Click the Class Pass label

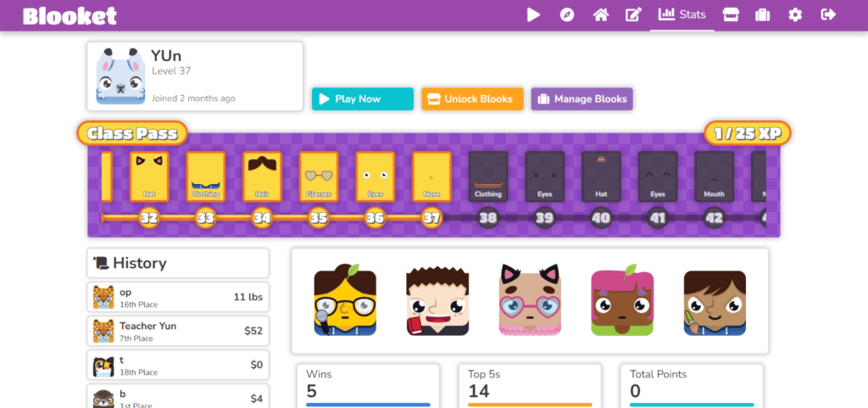(132, 133)
